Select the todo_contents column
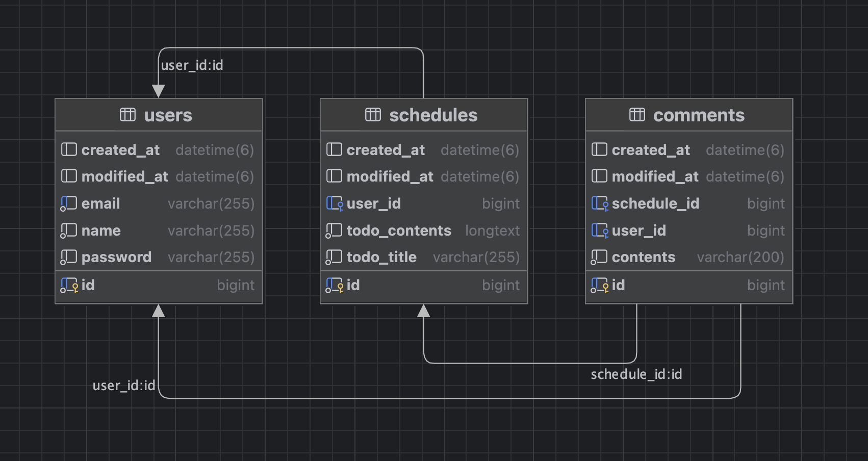Image resolution: width=868 pixels, height=461 pixels. 424,231
